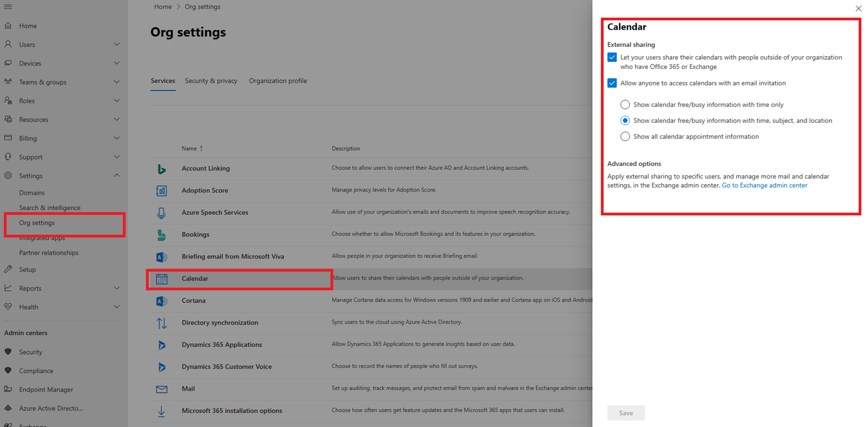868x427 pixels.
Task: Select Show all calendar appointment information
Action: pos(625,137)
